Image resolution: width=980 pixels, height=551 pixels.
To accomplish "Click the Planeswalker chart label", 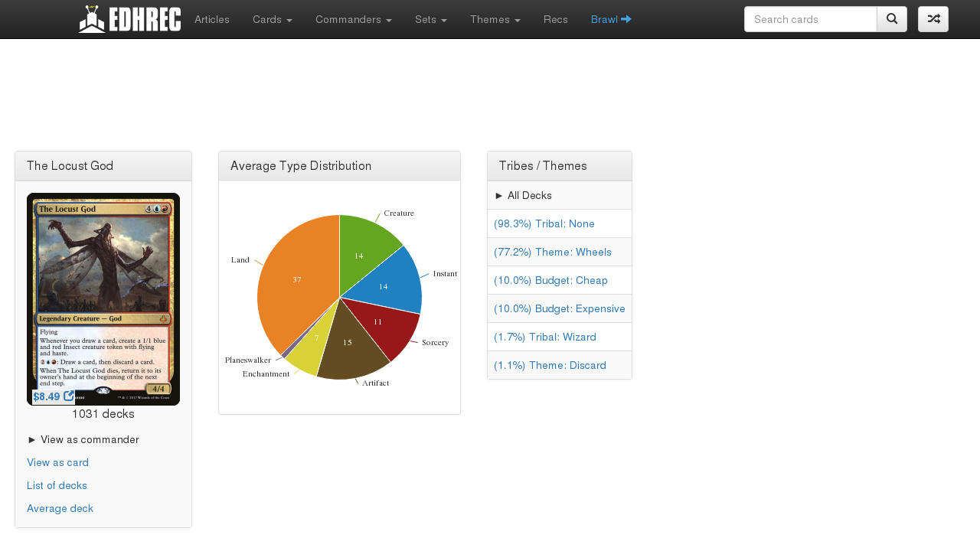I will [248, 360].
